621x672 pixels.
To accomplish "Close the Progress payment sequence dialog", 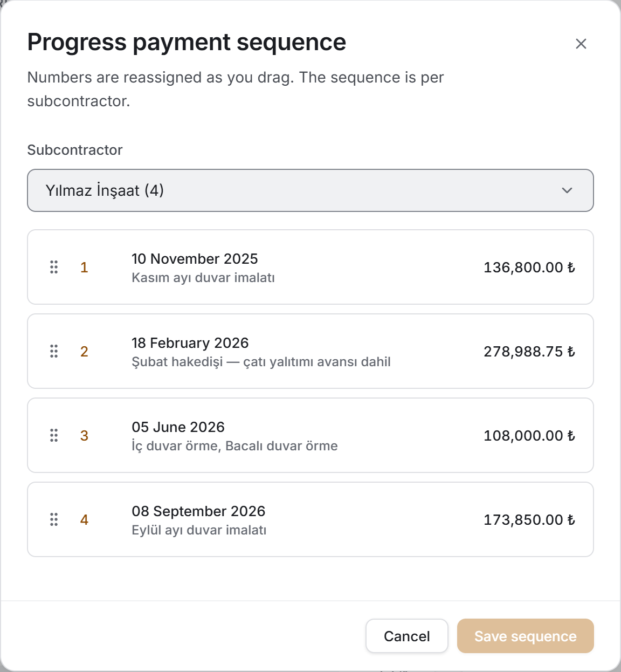I will [581, 44].
